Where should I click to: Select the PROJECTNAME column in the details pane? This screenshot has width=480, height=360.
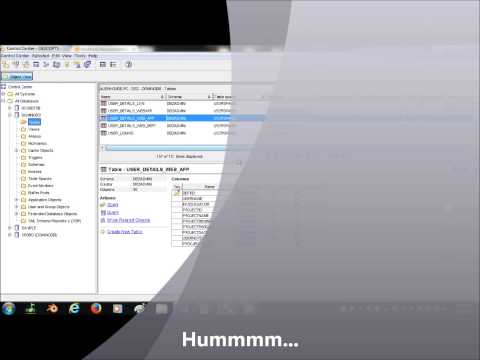[x=195, y=216]
